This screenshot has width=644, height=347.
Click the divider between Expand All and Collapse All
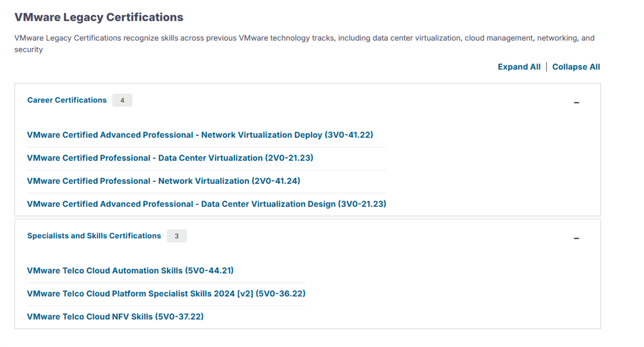(x=546, y=67)
